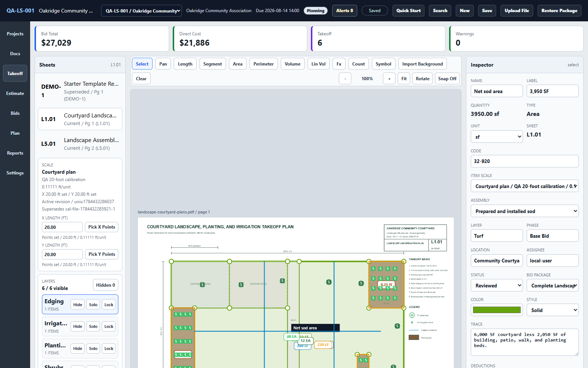Select the Pan tool
This screenshot has height=368, width=588.
163,64
